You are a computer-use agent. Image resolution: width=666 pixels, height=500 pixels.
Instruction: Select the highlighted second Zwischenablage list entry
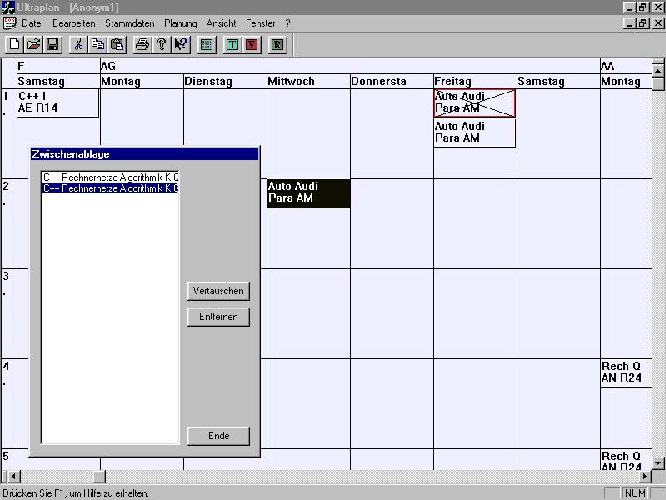tap(110, 188)
